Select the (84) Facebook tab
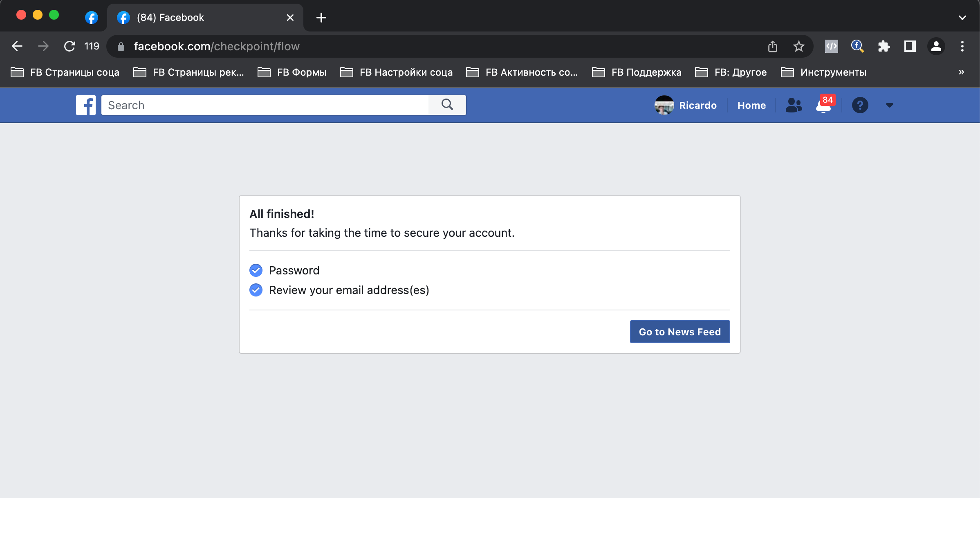The image size is (980, 557). point(204,18)
